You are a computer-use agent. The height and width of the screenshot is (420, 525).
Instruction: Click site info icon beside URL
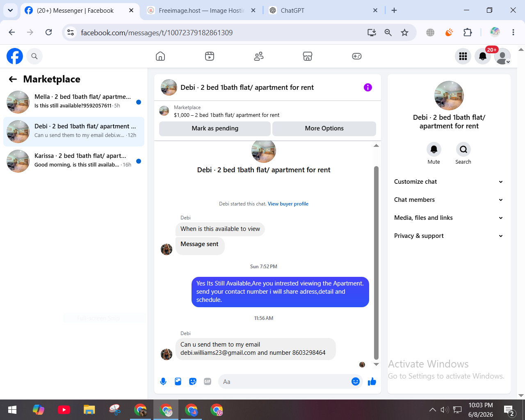[x=71, y=32]
